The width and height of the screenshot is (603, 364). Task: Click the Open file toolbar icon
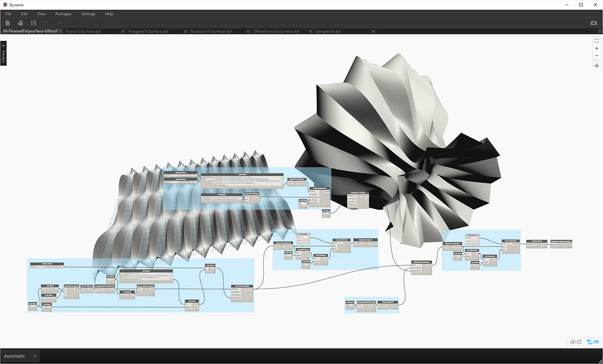coord(21,23)
